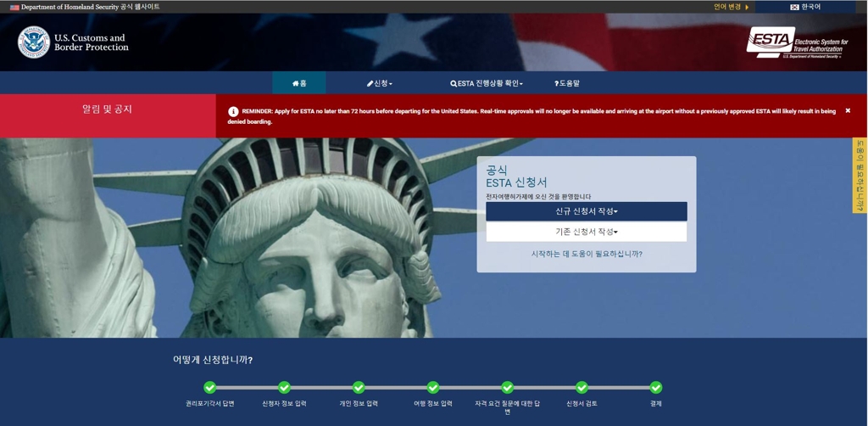The height and width of the screenshot is (426, 868).
Task: Click the info icon in the reminder banner
Action: [233, 112]
